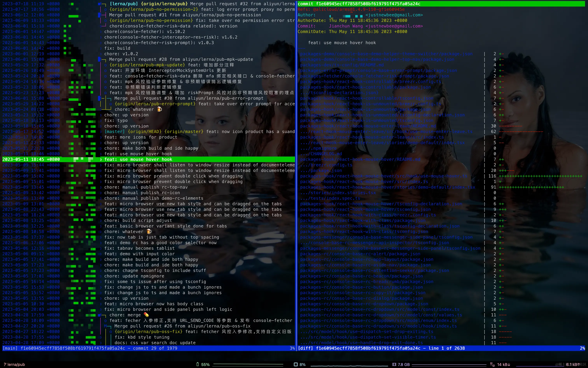The image size is (588, 368).
Task: Click the highlighted 'feat: use mouse hover hook' row
Action: pyautogui.click(x=138, y=159)
